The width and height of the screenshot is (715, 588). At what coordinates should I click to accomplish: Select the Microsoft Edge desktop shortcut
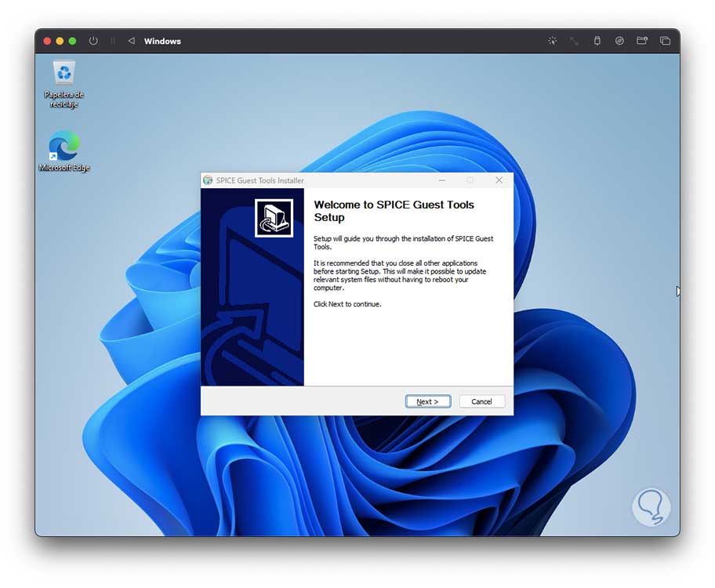(x=64, y=151)
